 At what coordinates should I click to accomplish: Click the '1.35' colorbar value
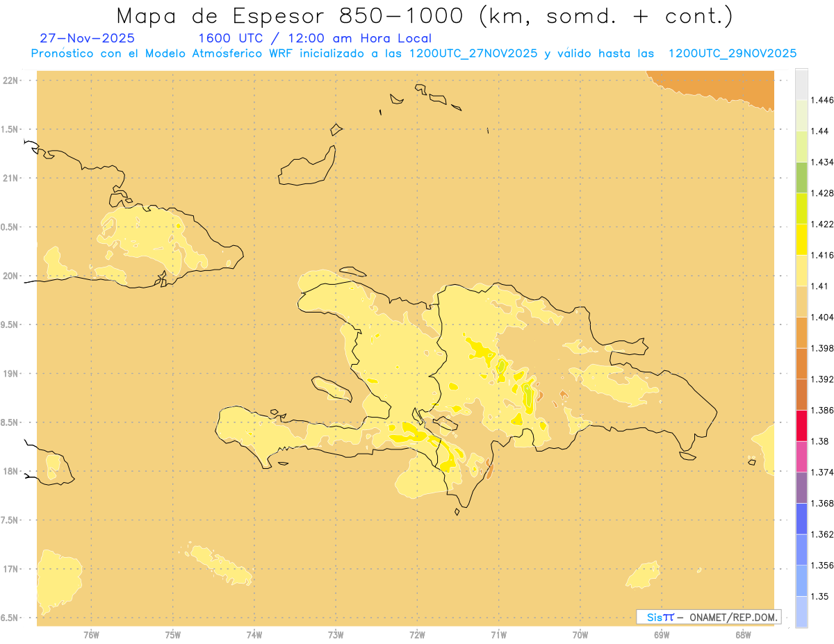pyautogui.click(x=820, y=596)
